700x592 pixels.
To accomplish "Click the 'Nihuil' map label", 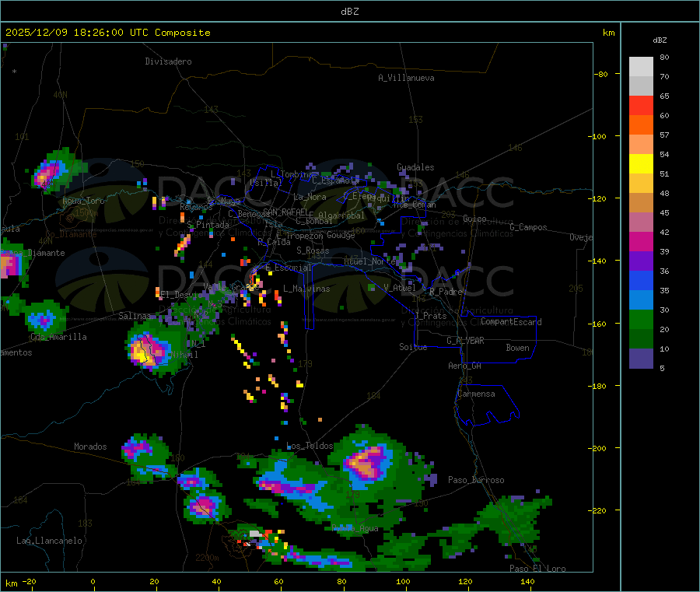I will pyautogui.click(x=184, y=355).
